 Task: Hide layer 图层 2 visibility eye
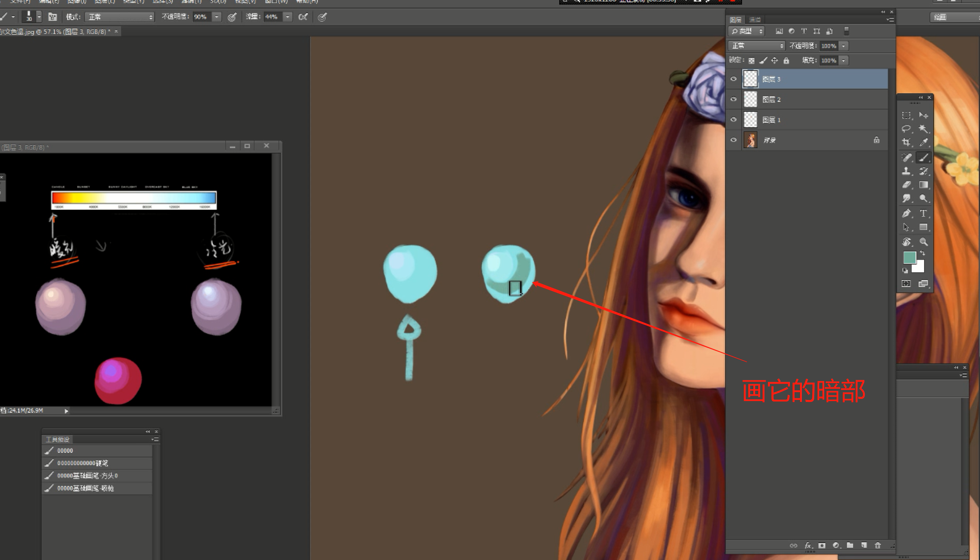click(734, 99)
